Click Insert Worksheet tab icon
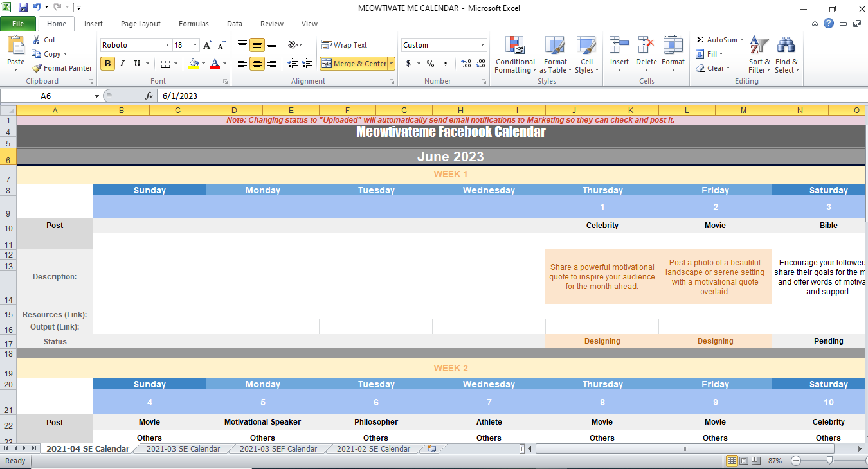 (x=431, y=449)
